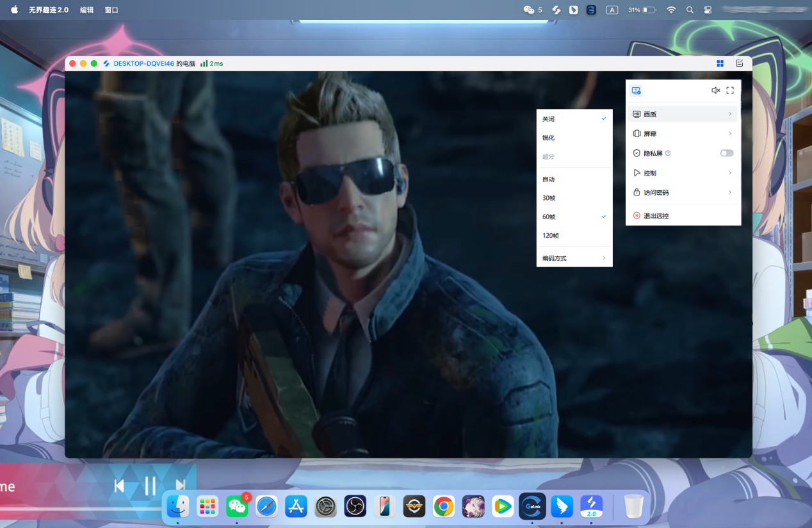Open WeChat from the Dock

237,506
